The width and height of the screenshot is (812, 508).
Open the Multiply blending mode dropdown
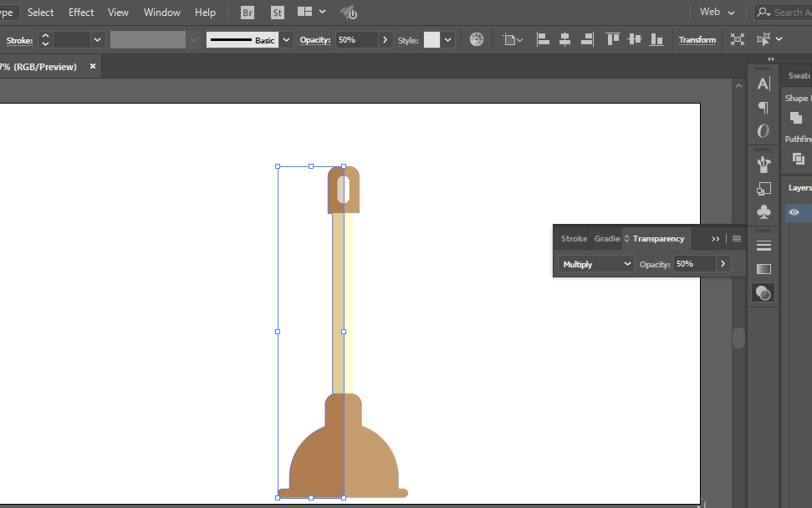[x=597, y=264]
